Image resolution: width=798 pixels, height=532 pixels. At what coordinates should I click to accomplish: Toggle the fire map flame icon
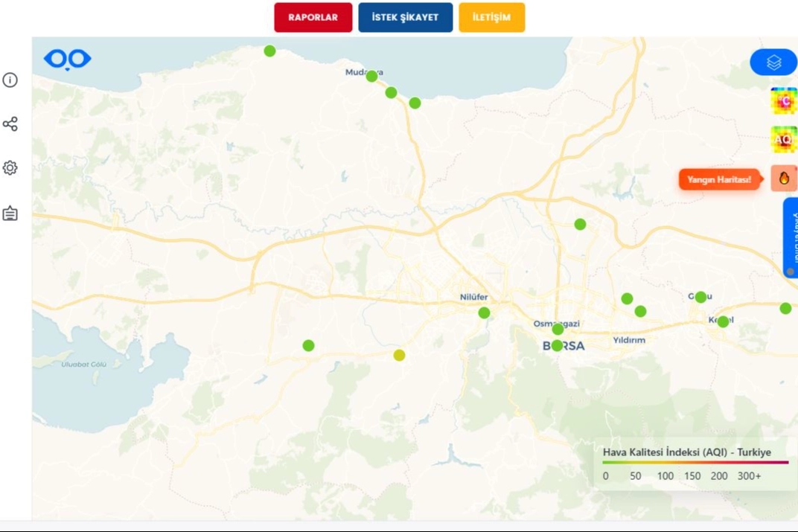tap(783, 178)
